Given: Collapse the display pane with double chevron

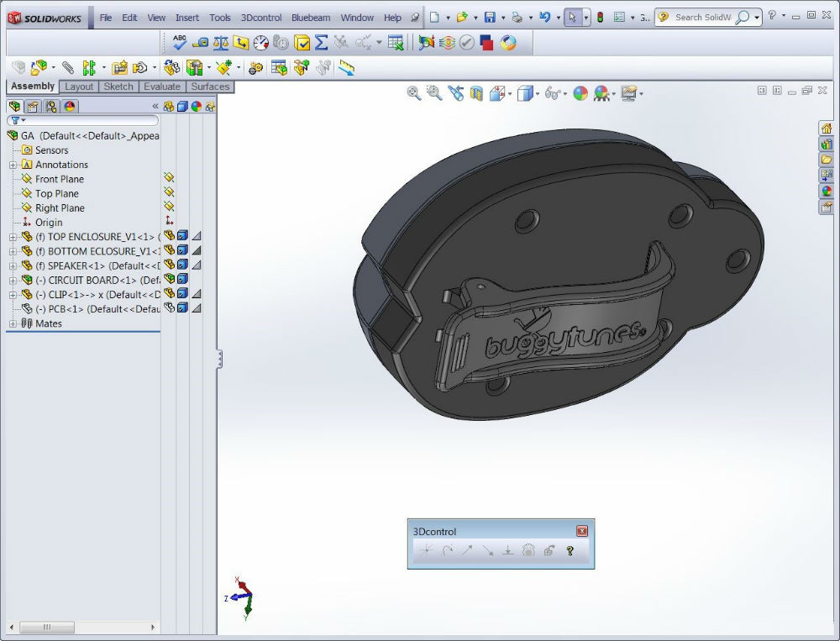Looking at the screenshot, I should pos(155,106).
